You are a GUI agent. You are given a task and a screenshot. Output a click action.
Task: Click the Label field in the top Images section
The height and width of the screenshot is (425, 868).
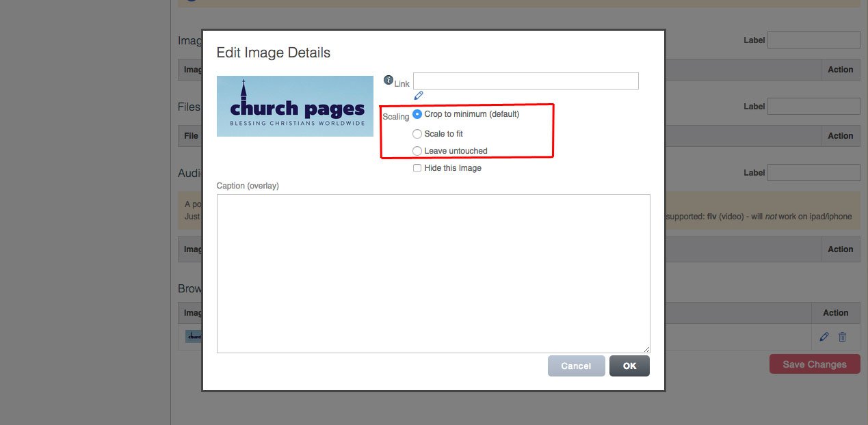pos(814,40)
